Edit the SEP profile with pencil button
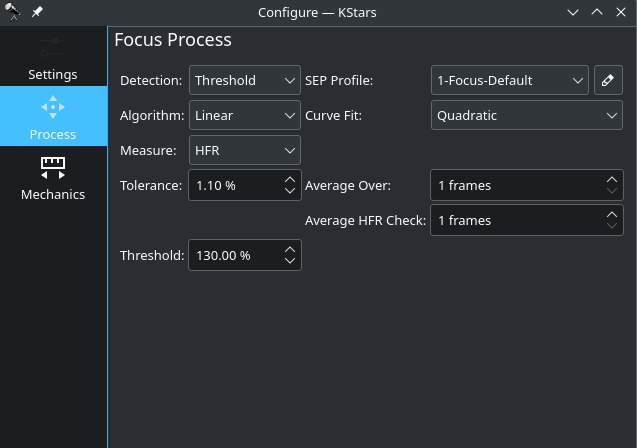637x448 pixels. point(608,80)
